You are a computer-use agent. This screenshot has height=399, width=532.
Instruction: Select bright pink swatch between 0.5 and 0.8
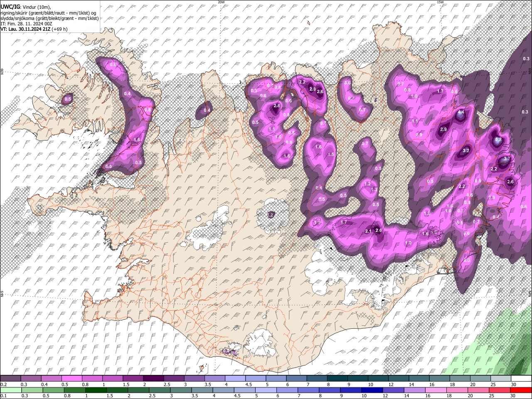coord(72,379)
